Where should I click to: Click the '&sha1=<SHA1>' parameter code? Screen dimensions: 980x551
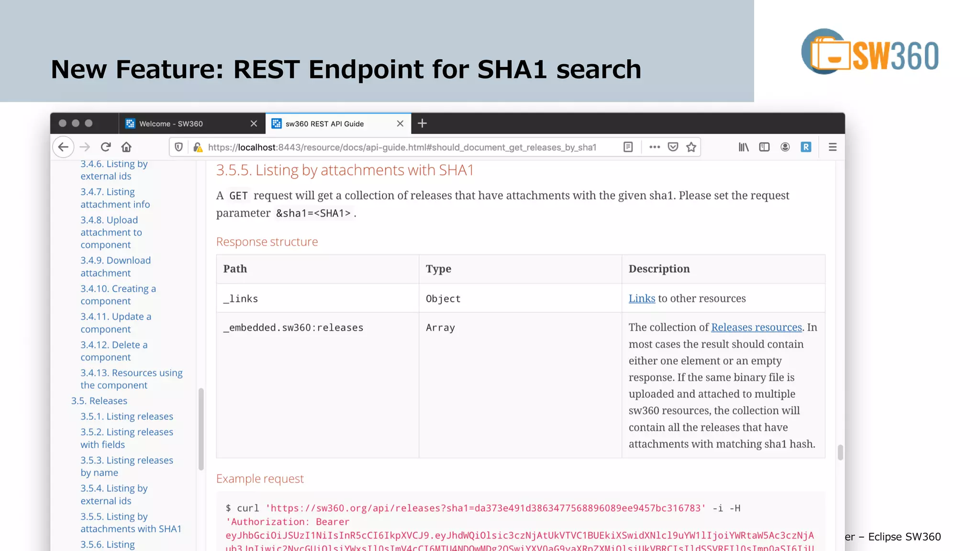pyautogui.click(x=313, y=213)
